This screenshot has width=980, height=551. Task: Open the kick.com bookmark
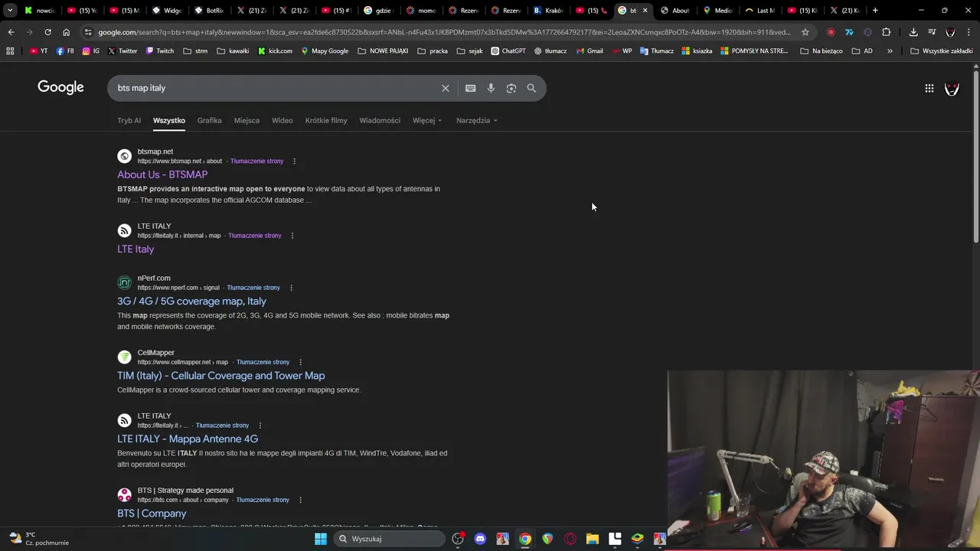pyautogui.click(x=274, y=51)
